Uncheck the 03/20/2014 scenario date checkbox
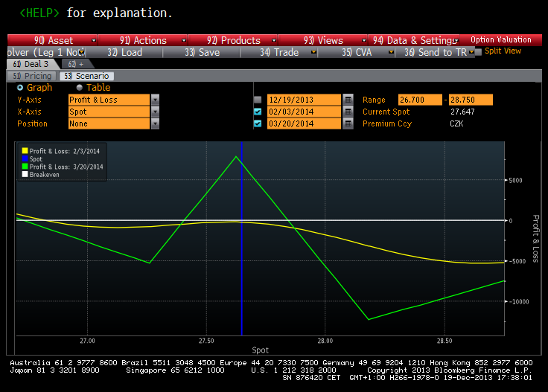548x392 pixels. pyautogui.click(x=258, y=123)
